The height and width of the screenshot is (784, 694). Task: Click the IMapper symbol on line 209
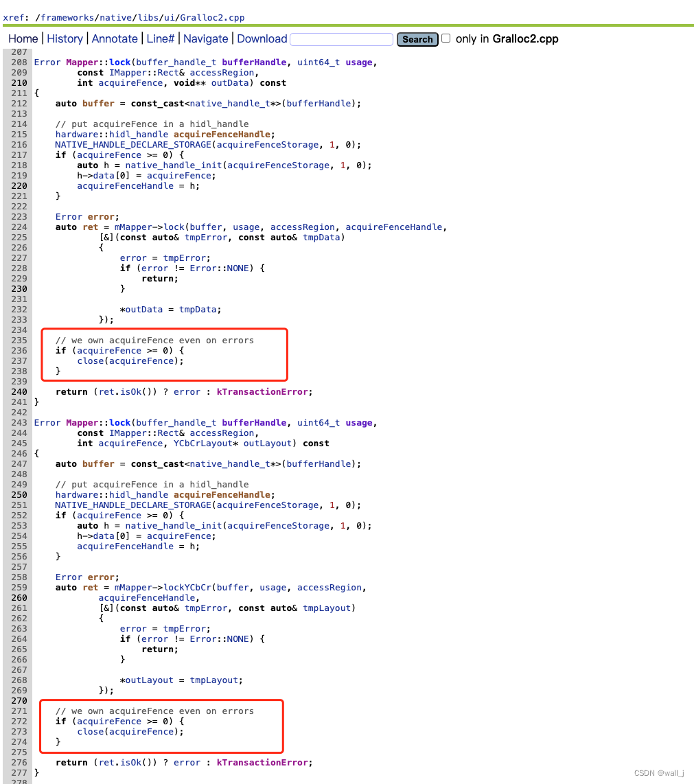125,72
